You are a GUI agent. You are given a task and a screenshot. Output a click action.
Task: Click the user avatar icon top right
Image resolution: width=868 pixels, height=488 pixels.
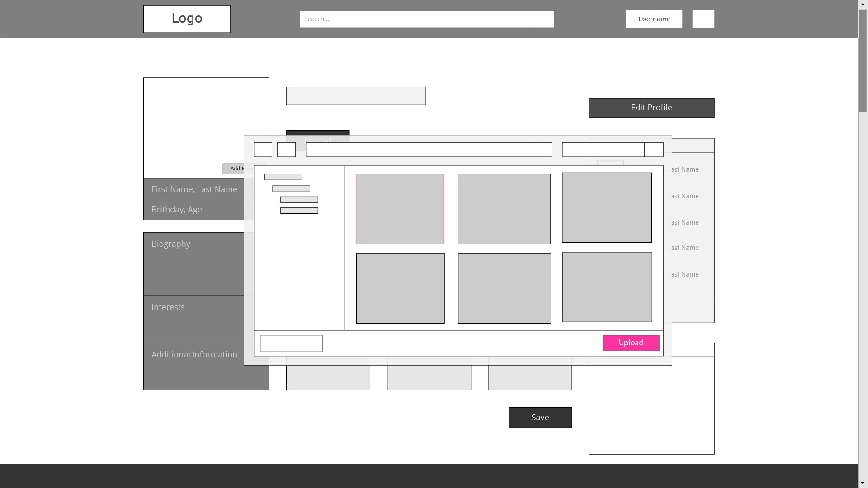point(703,19)
